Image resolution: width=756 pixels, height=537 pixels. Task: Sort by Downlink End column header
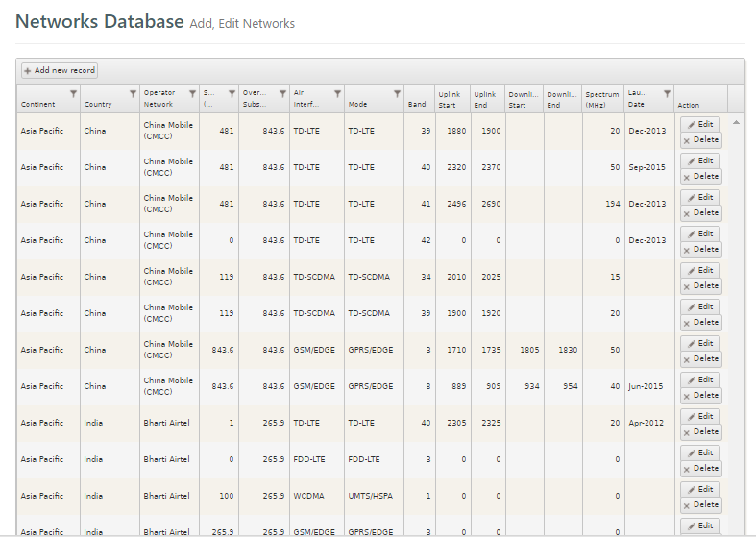click(x=562, y=100)
